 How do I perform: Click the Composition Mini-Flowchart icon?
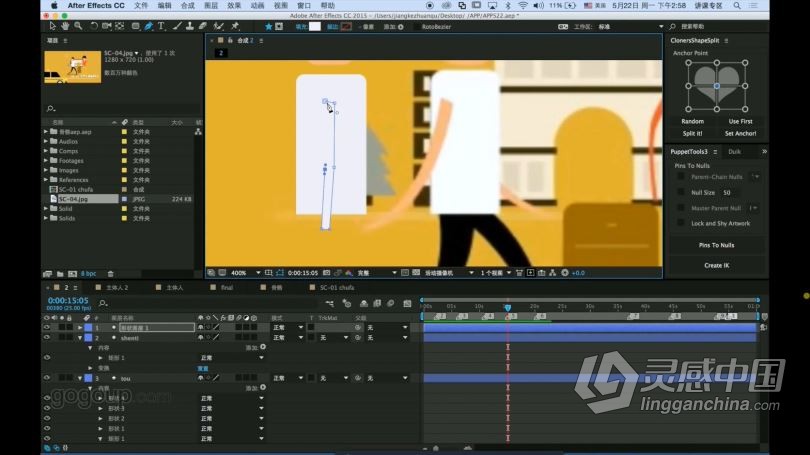pyautogui.click(x=330, y=303)
